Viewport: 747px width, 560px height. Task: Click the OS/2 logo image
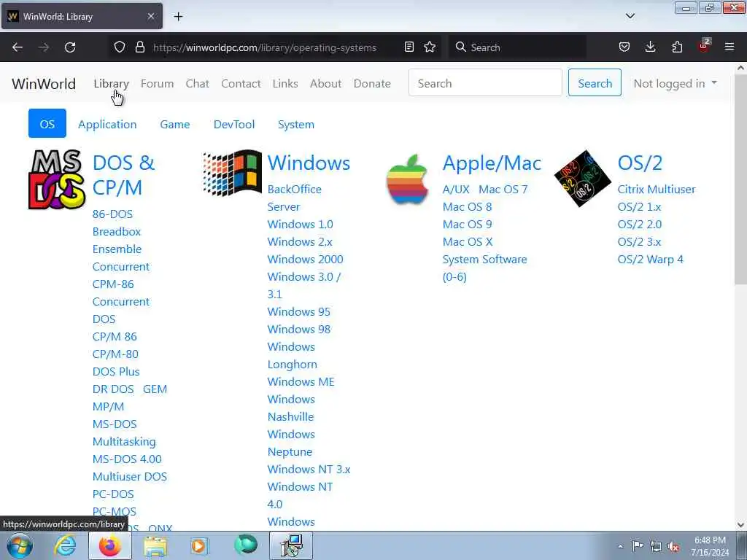click(x=583, y=179)
